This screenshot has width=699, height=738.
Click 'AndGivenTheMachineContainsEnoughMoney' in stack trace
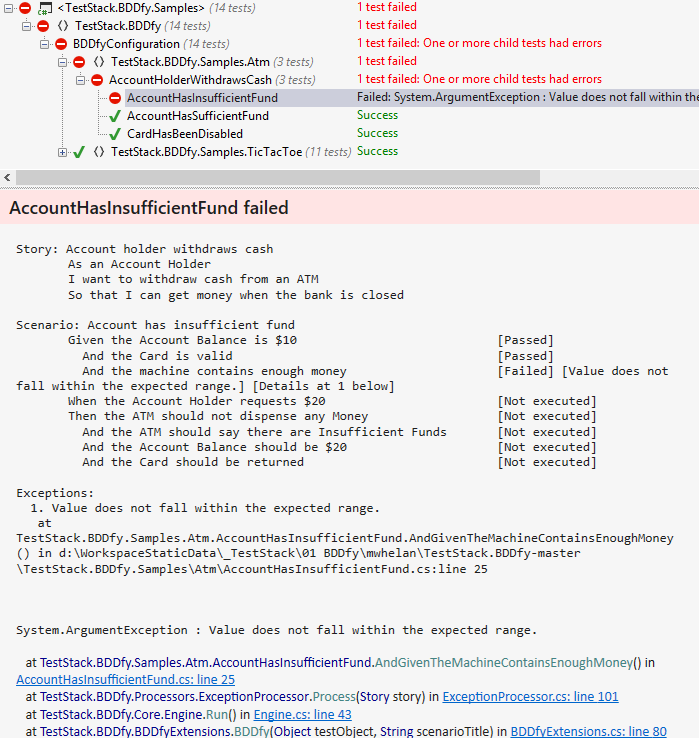tap(504, 662)
